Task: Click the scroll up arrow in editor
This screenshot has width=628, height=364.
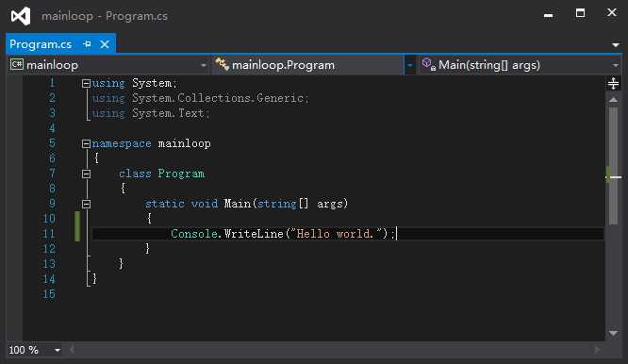Action: coord(613,100)
